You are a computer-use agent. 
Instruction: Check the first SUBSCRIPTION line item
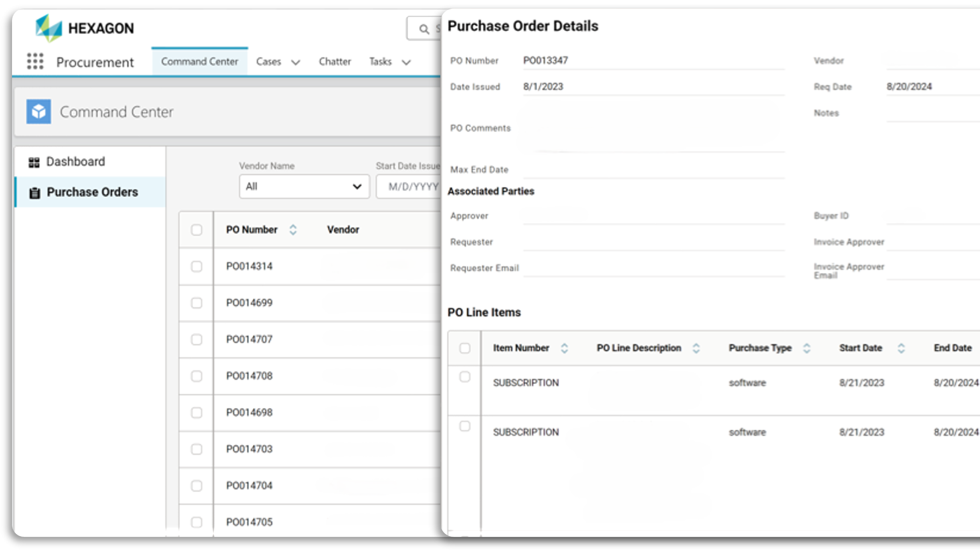tap(465, 377)
